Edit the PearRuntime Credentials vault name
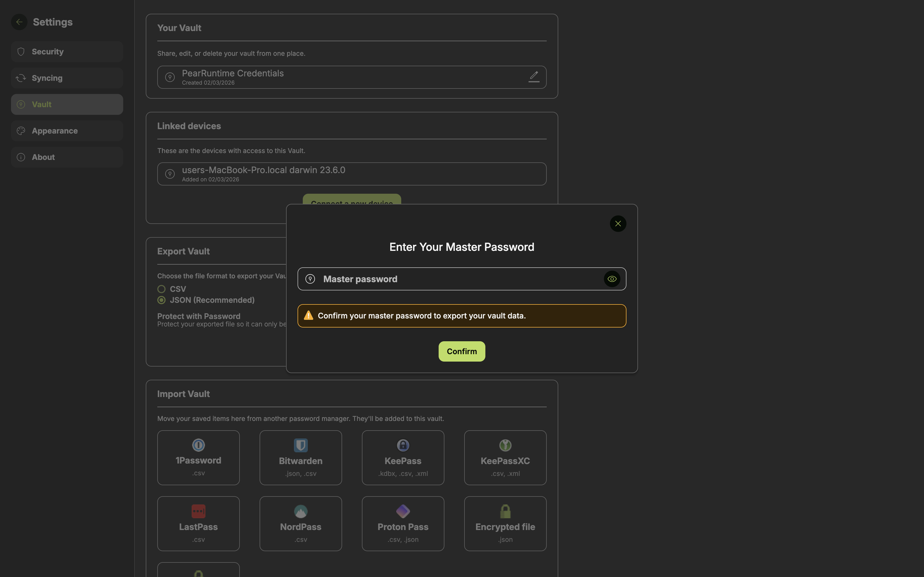924x577 pixels. (x=533, y=77)
